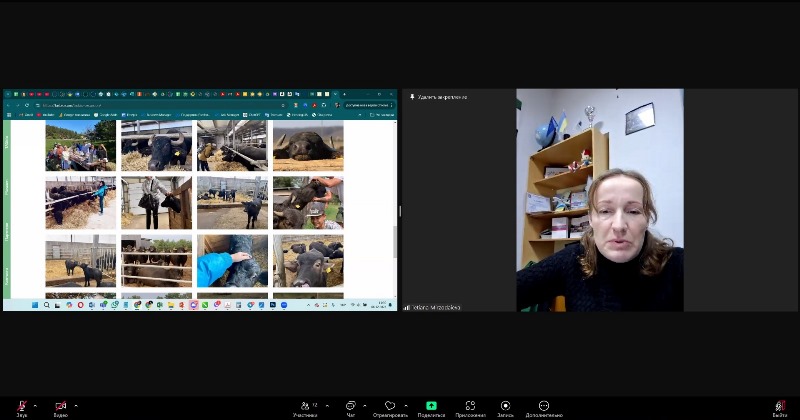Open the yellow File Explorer folder icon in taskbar
The height and width of the screenshot is (420, 800).
[x=171, y=305]
